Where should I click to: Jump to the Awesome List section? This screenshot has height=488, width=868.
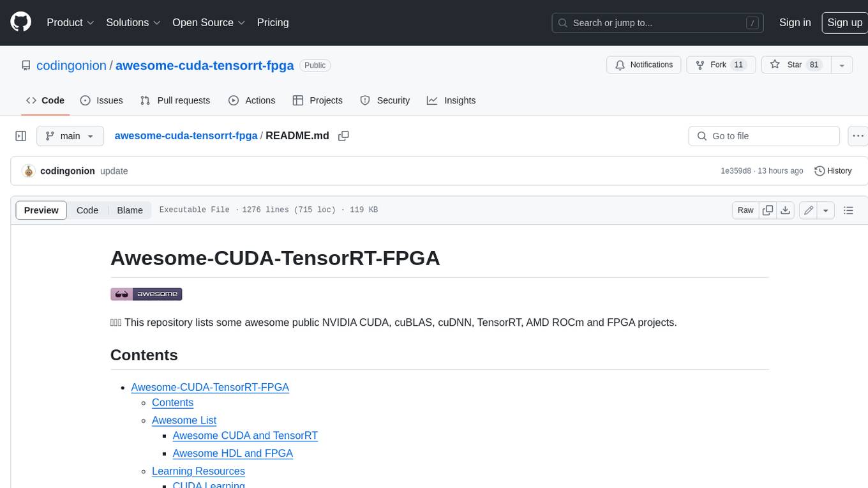click(184, 420)
